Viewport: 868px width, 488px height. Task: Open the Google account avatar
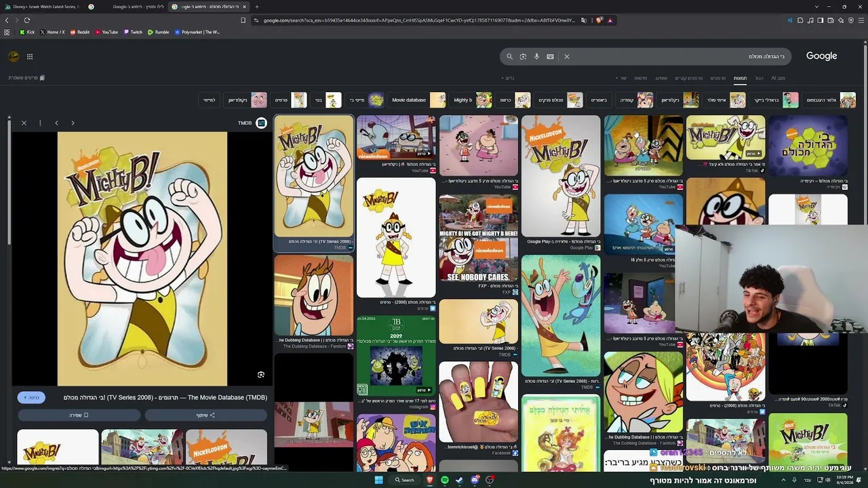[14, 56]
